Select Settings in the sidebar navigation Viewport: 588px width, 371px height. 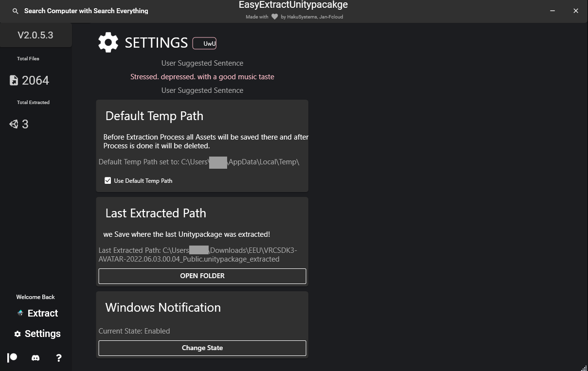[43, 334]
